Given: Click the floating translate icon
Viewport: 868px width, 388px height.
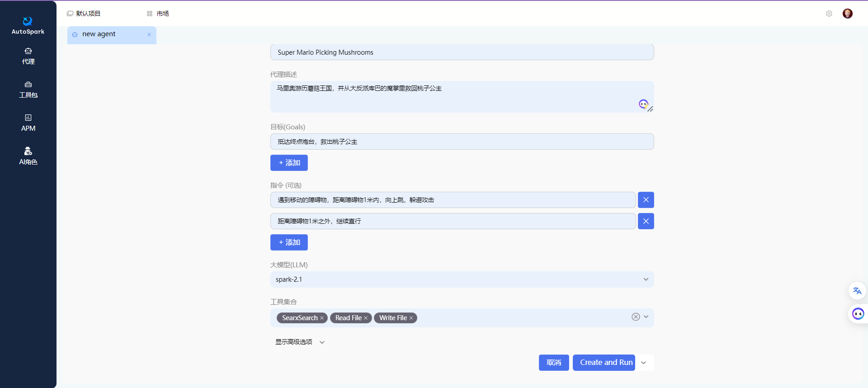Looking at the screenshot, I should [x=857, y=291].
